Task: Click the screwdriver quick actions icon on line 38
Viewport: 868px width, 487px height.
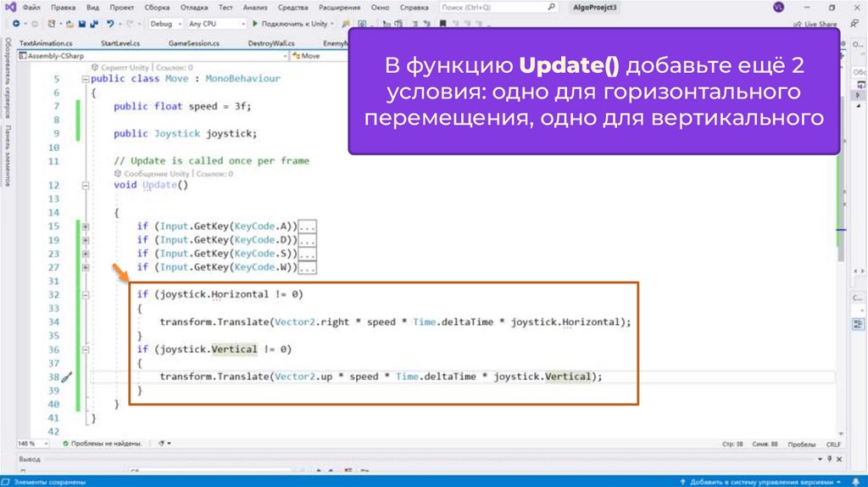Action: coord(68,377)
